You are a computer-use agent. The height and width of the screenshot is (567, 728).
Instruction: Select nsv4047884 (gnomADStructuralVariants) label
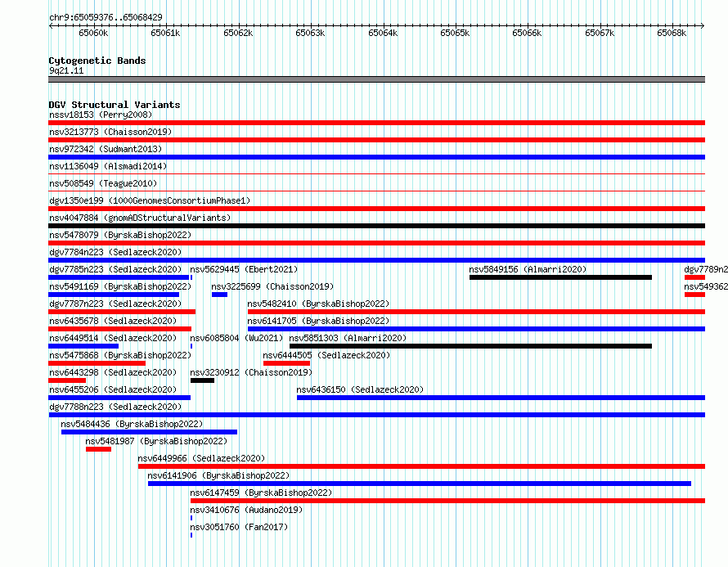coord(140,218)
